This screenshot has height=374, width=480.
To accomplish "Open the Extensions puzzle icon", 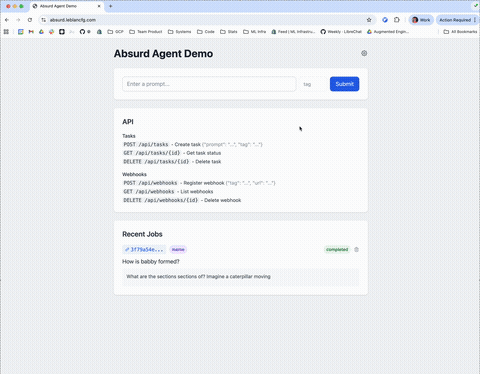I will tap(397, 20).
